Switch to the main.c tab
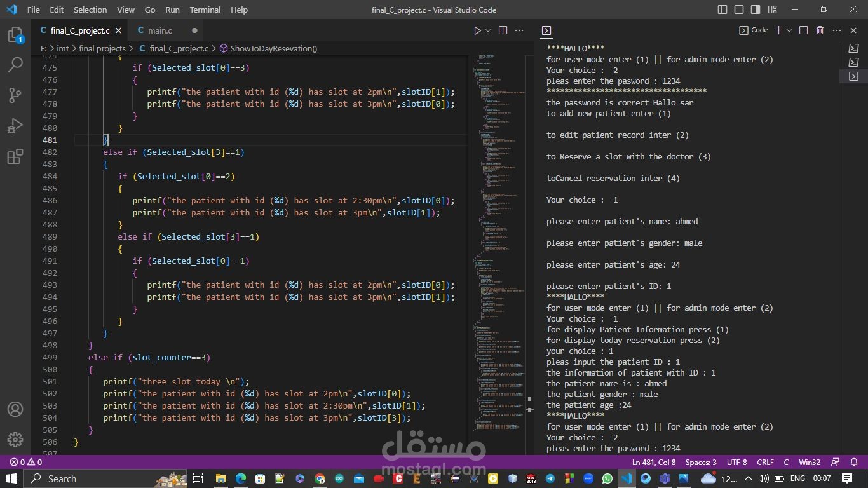This screenshot has height=488, width=868. pyautogui.click(x=159, y=30)
